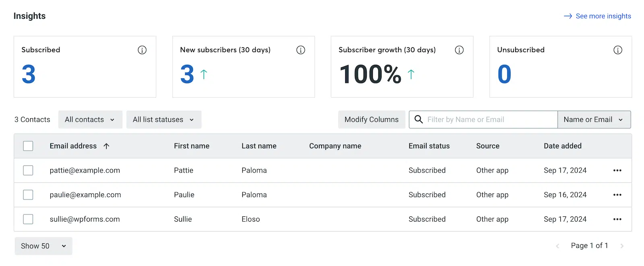Viewport: 644px width, 266px height.
Task: Sort by Email address column header
Action: coord(73,146)
